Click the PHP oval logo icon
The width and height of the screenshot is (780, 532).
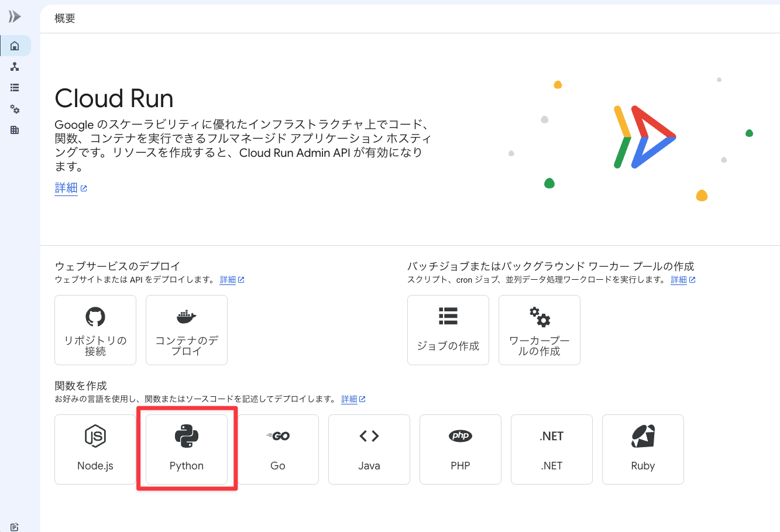coord(461,435)
